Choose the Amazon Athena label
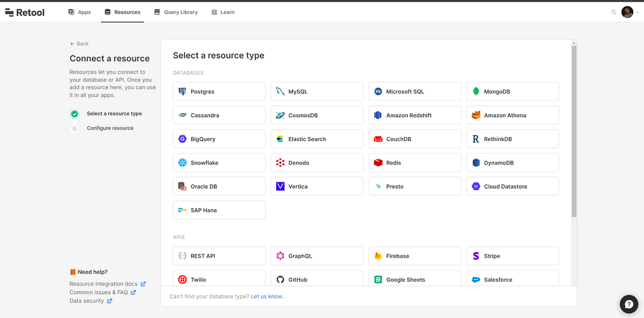This screenshot has height=318, width=644. (505, 115)
